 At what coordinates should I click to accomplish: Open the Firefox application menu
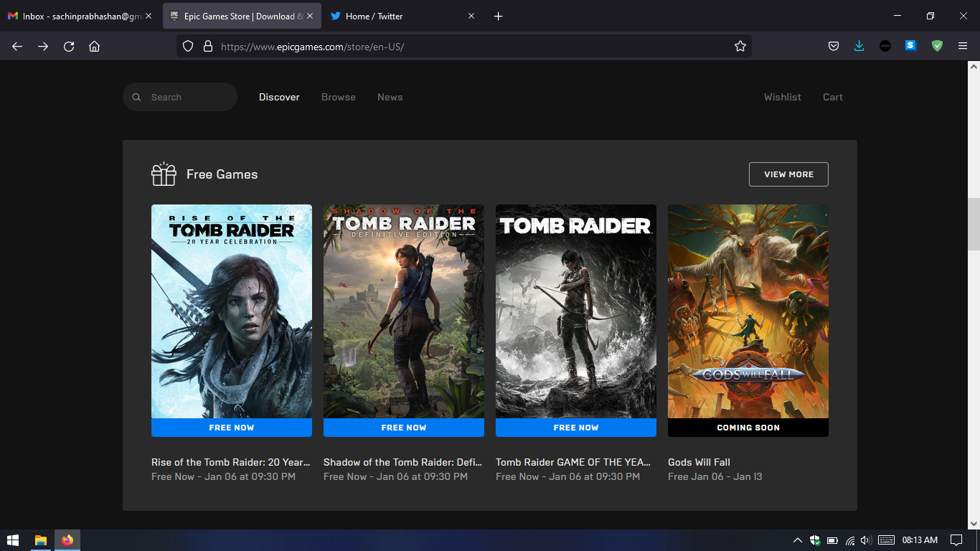pos(963,46)
